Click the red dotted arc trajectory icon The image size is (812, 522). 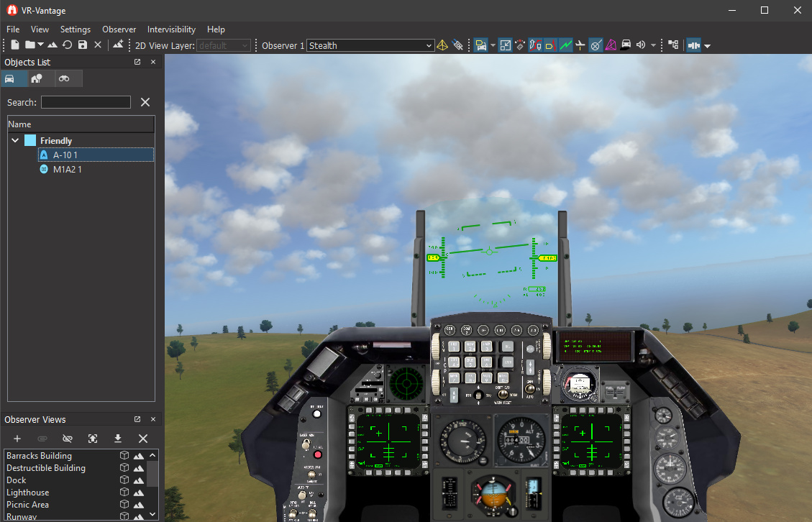520,45
